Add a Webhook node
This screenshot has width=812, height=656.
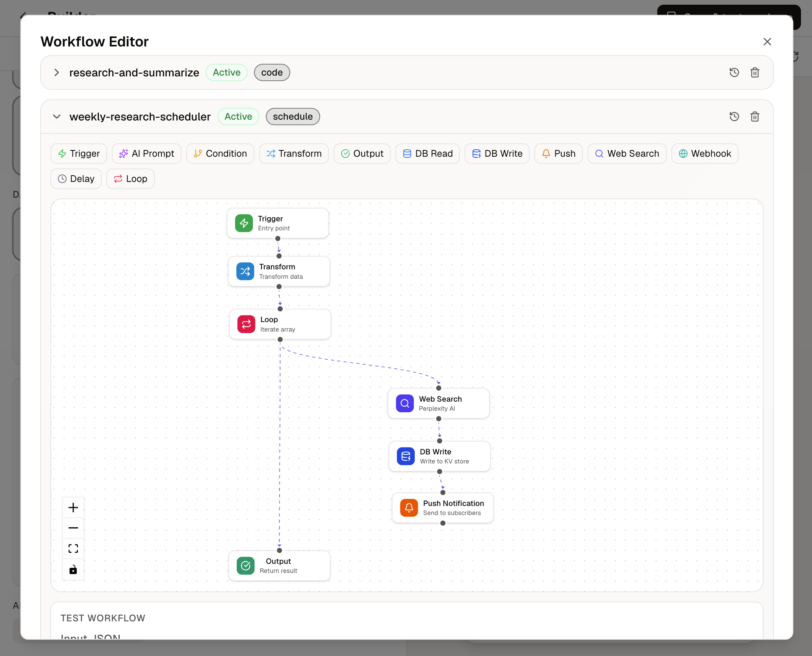pos(704,154)
